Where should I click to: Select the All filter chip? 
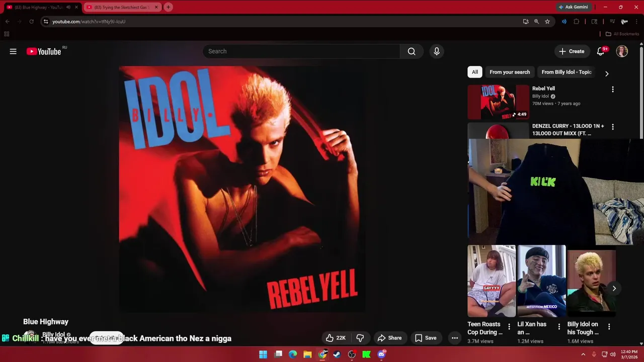(x=474, y=72)
